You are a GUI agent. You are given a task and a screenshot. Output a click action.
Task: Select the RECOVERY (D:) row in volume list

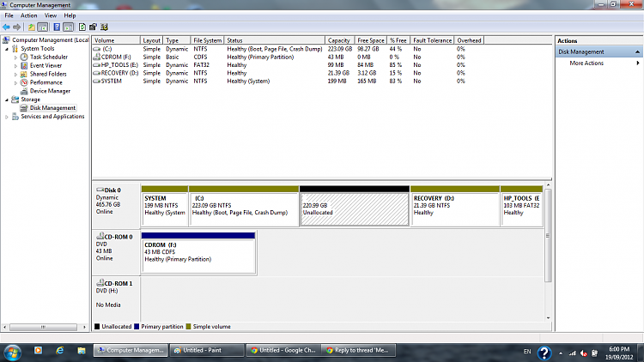279,73
